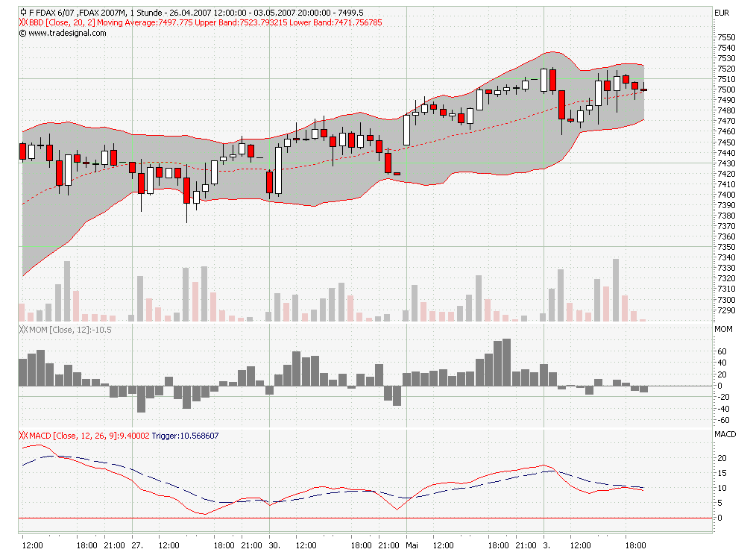
Task: Click the 'Trigger:10.568607' value
Action: [x=185, y=436]
